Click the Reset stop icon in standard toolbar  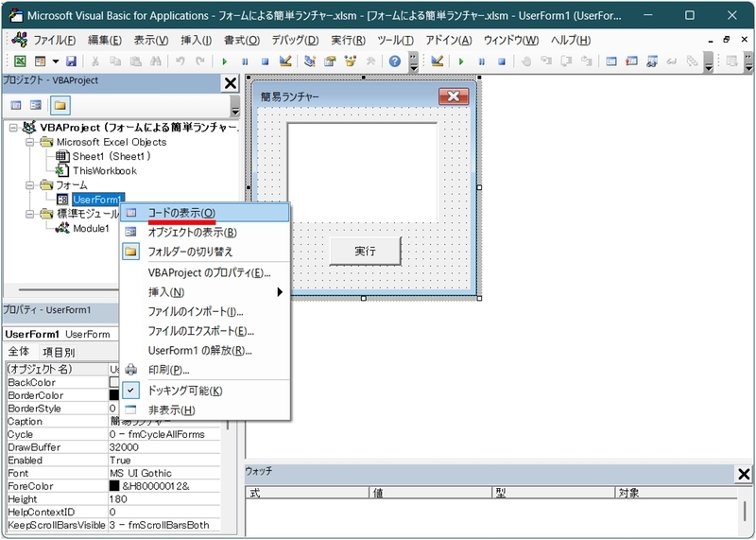tap(265, 61)
